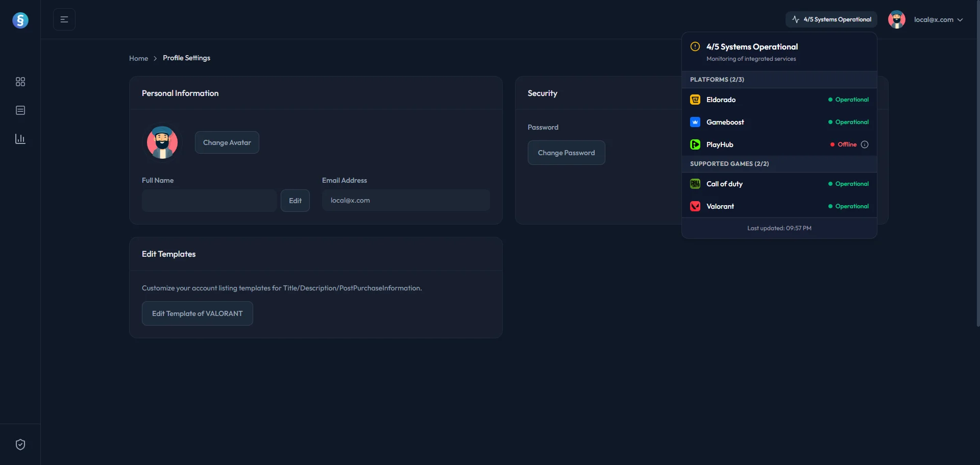Viewport: 980px width, 465px height.
Task: Click the Change Avatar button
Action: [x=227, y=142]
